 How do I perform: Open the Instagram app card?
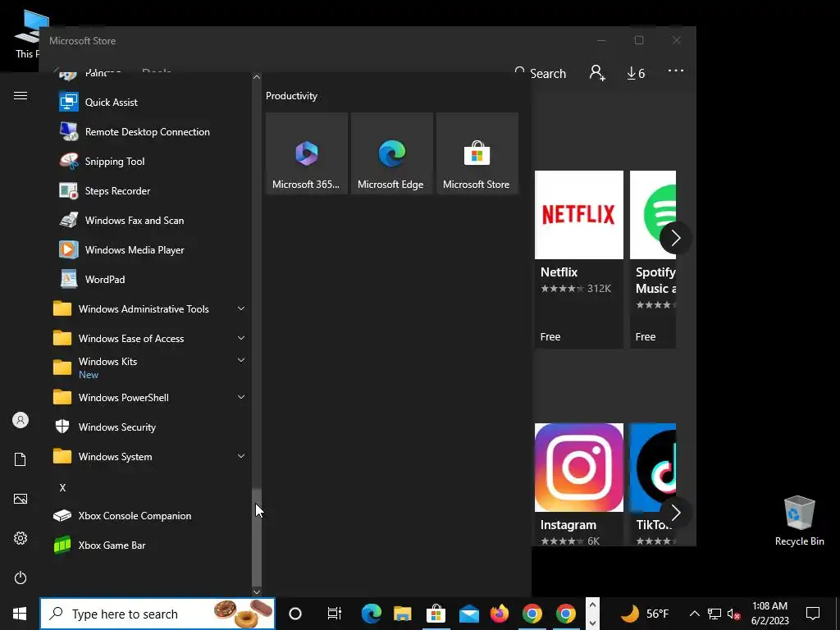[x=579, y=485]
